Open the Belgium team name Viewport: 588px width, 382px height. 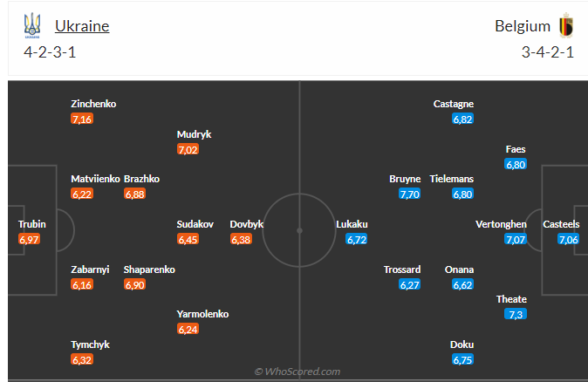tap(523, 26)
